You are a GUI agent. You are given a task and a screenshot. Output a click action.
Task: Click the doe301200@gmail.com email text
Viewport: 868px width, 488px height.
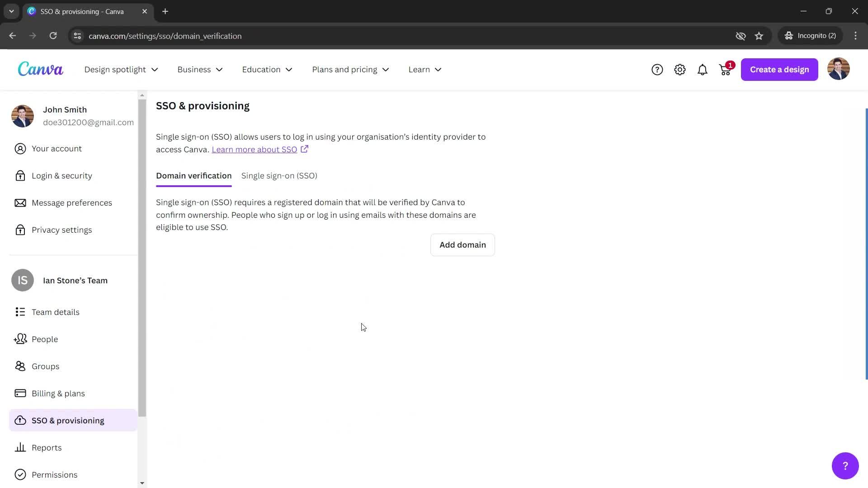[88, 122]
